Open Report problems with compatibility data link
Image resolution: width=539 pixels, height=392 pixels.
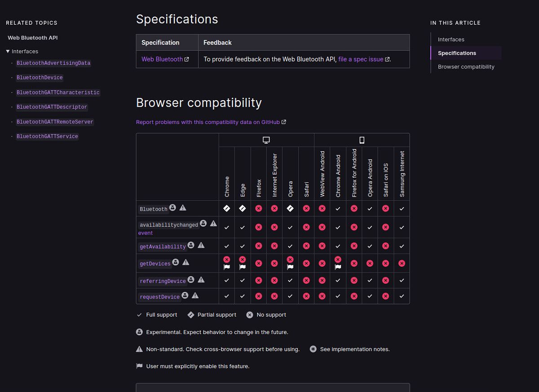pyautogui.click(x=208, y=122)
